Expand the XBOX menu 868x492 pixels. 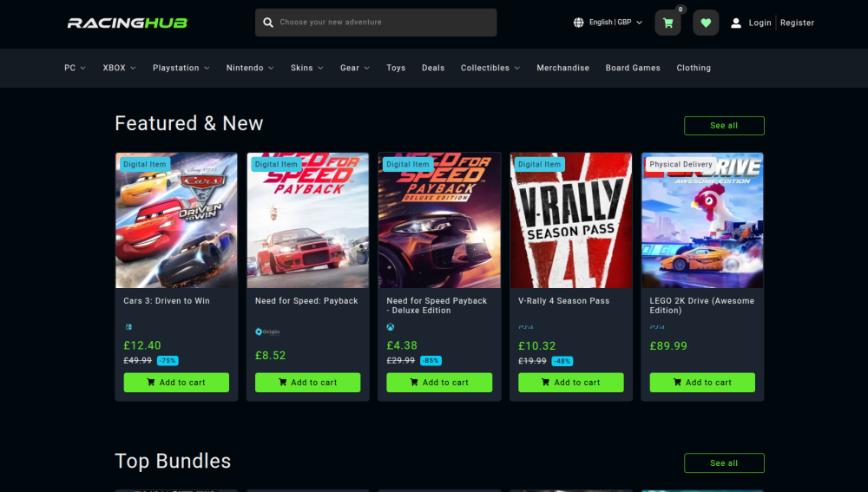[119, 68]
